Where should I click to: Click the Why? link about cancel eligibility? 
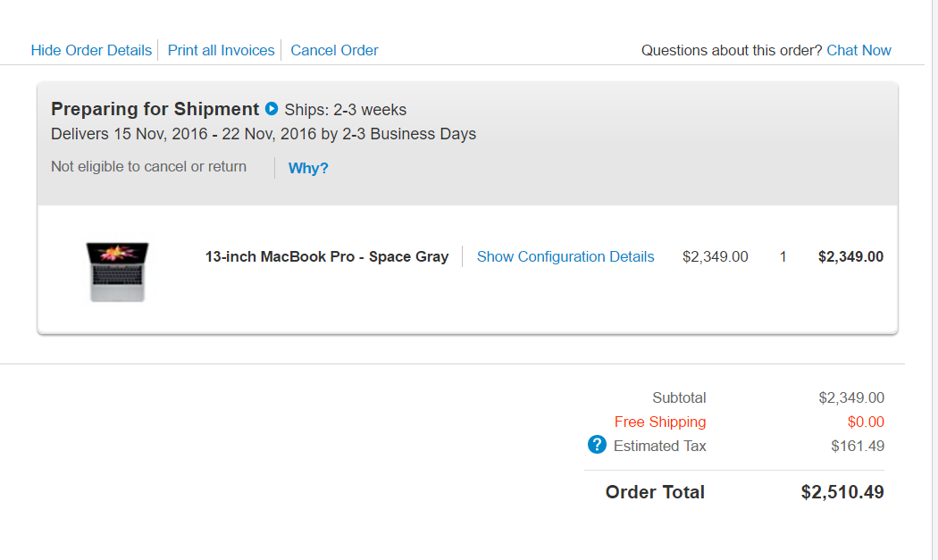point(308,168)
